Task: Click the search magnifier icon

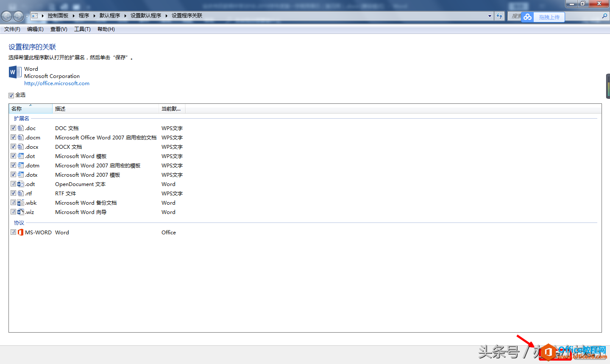Action: coord(604,16)
